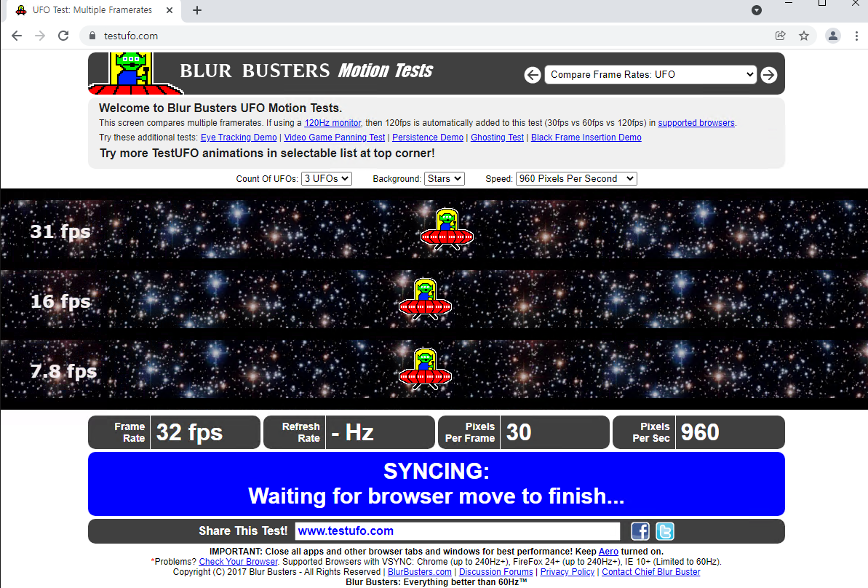
Task: Open the Privacy Policy link
Action: (x=568, y=572)
